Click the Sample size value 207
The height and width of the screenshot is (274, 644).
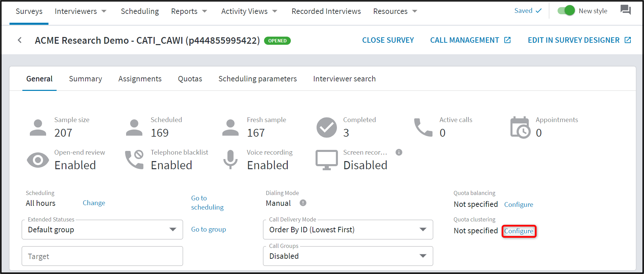63,133
